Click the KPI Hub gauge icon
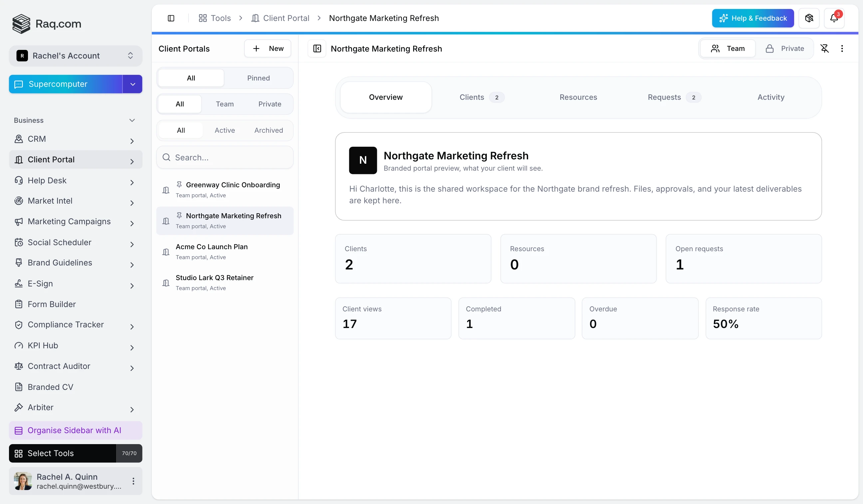863x504 pixels. click(x=19, y=346)
